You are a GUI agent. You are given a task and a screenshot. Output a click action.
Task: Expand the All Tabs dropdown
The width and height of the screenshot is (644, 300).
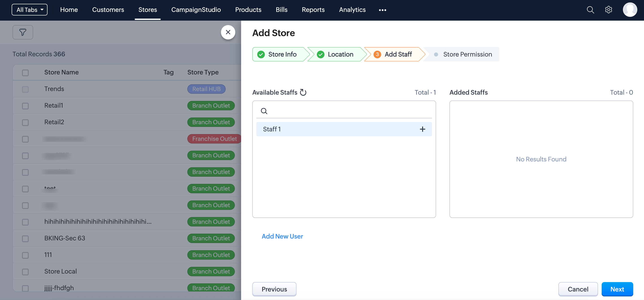click(x=30, y=10)
